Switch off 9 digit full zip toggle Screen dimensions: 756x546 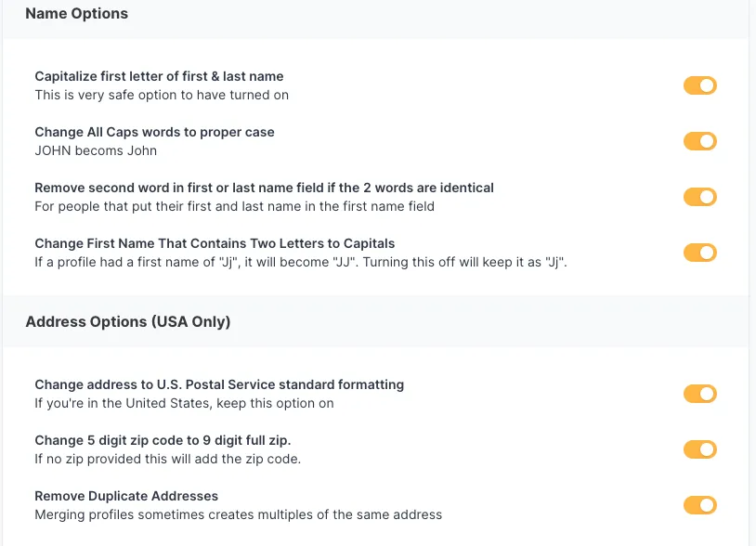click(700, 449)
